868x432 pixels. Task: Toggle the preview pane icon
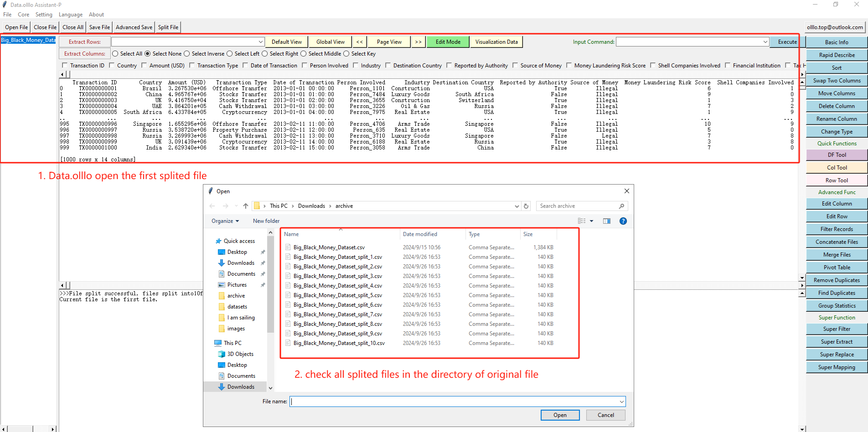[607, 221]
